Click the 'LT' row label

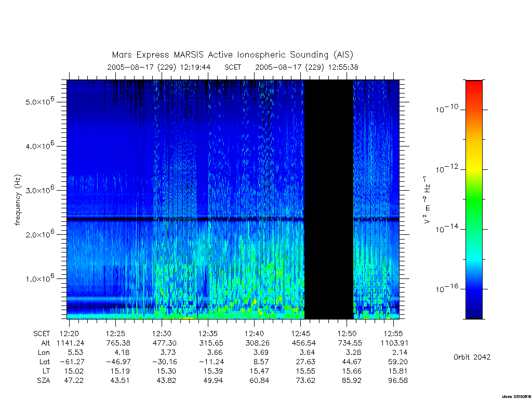pyautogui.click(x=46, y=371)
